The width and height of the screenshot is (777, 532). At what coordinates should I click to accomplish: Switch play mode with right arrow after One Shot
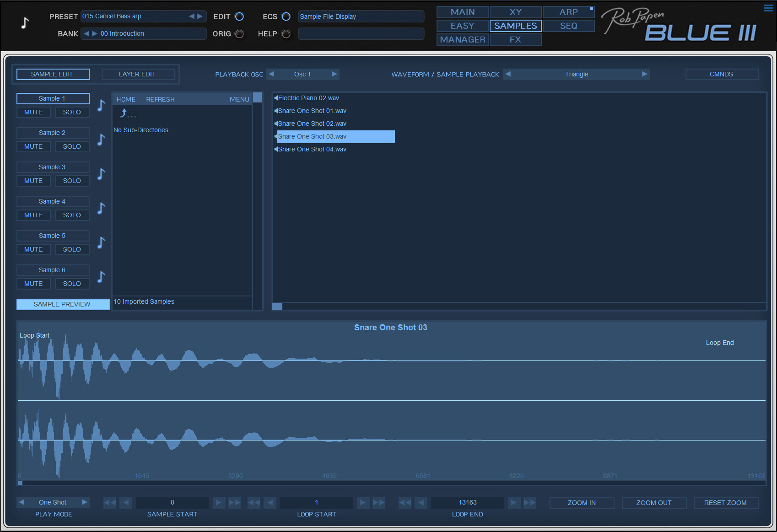point(85,502)
